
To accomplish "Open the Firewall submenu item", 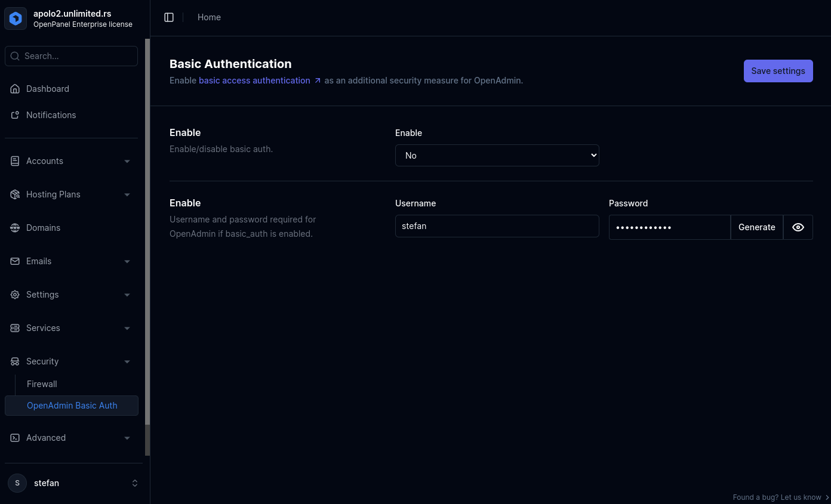I will tap(42, 384).
